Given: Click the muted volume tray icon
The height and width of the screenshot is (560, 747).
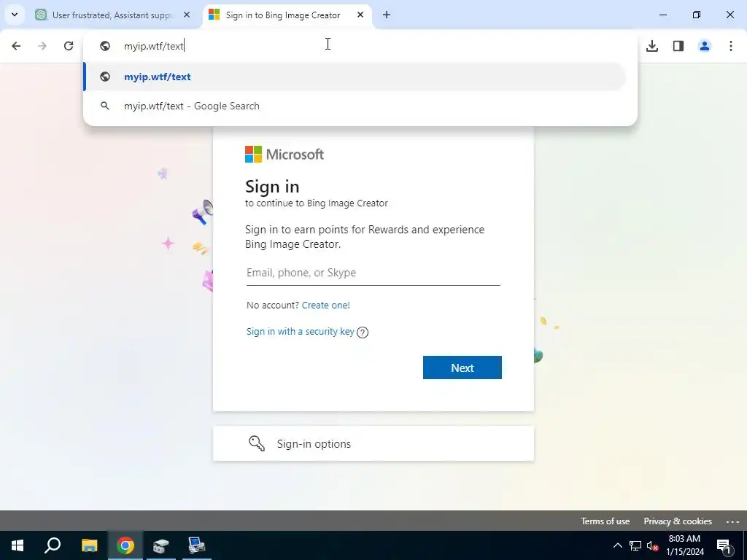Looking at the screenshot, I should (x=652, y=545).
